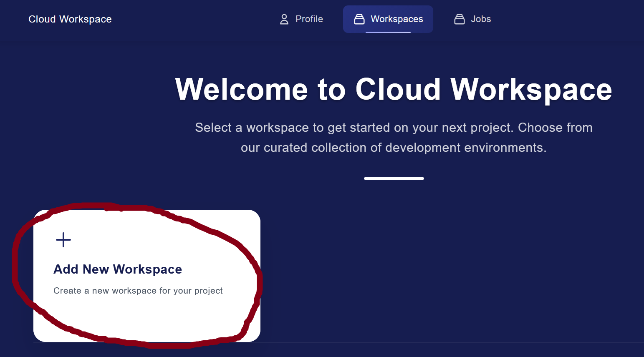Click the Jobs icon in the navbar
The image size is (644, 357).
tap(459, 19)
